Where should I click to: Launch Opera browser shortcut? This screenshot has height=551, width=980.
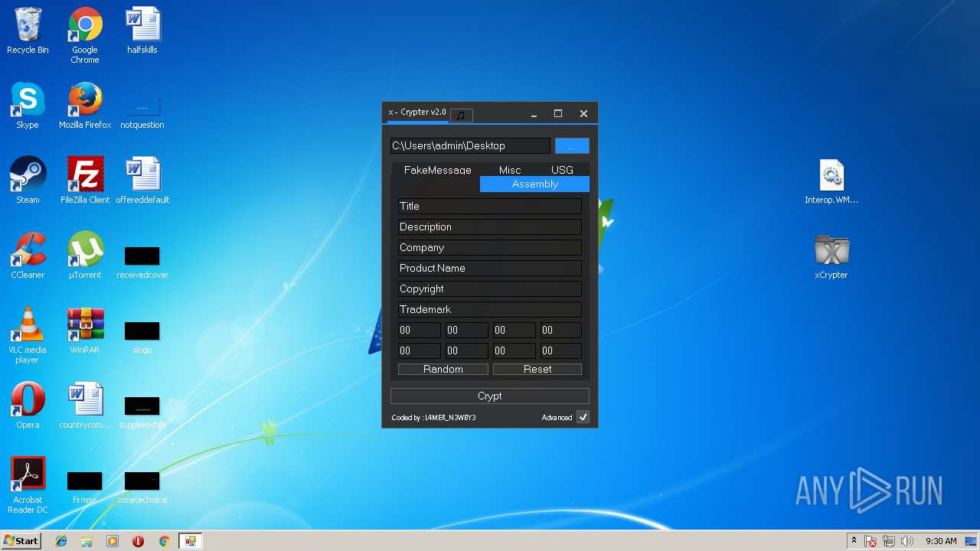click(x=28, y=406)
